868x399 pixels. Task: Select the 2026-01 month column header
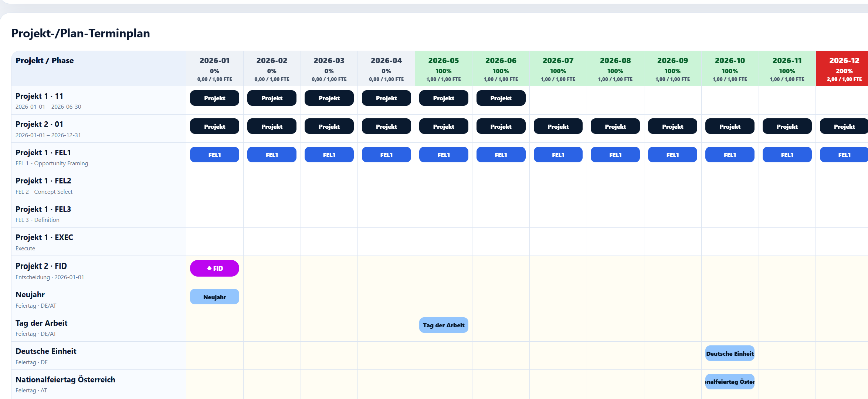[x=215, y=69]
